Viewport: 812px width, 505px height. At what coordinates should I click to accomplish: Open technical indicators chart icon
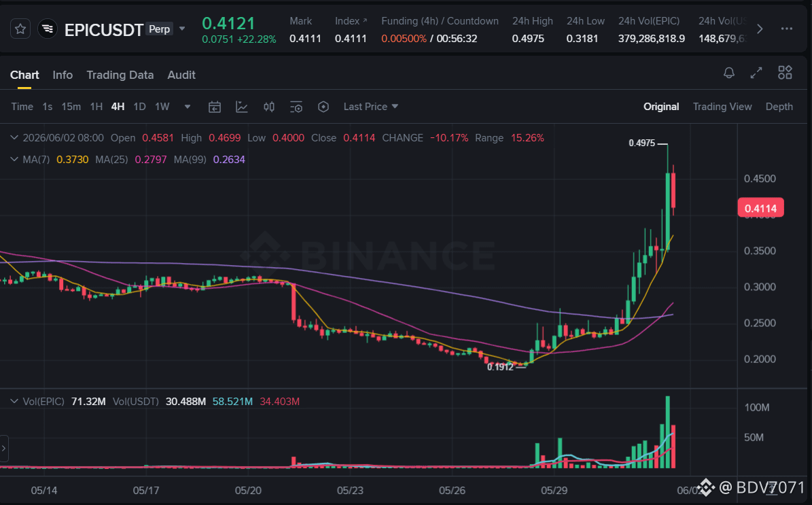[x=241, y=107]
